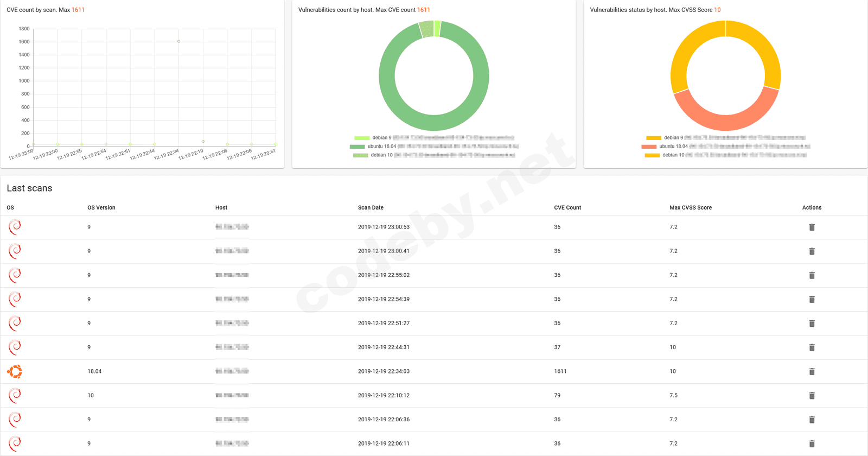Remove the scan dated 2019-12-19 22:51:27
The height and width of the screenshot is (456, 868).
[x=812, y=323]
